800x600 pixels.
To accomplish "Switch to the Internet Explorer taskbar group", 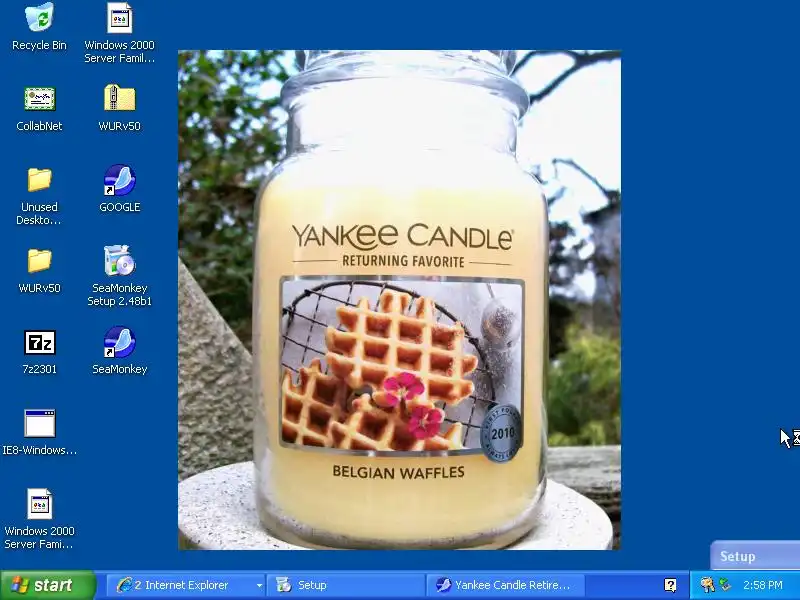I will pos(184,585).
